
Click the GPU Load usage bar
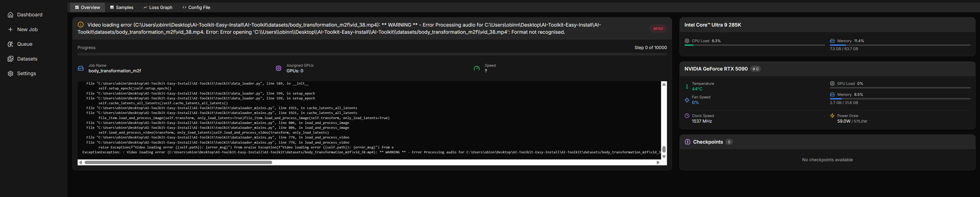900,88
